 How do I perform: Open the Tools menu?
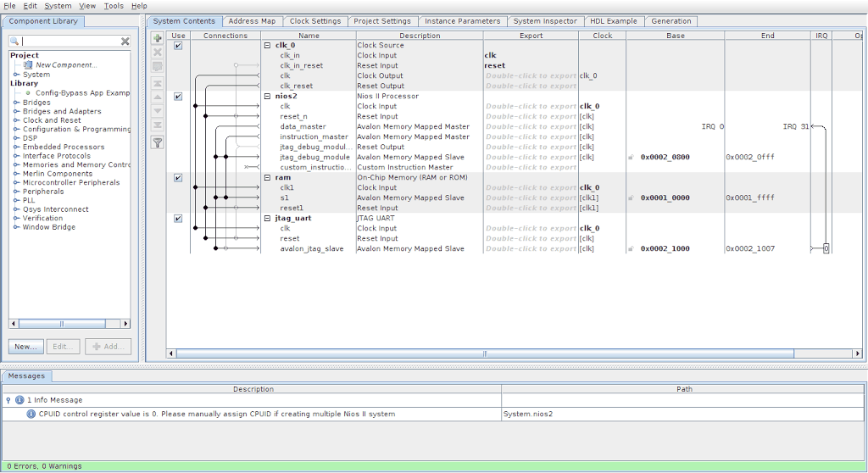pos(113,6)
